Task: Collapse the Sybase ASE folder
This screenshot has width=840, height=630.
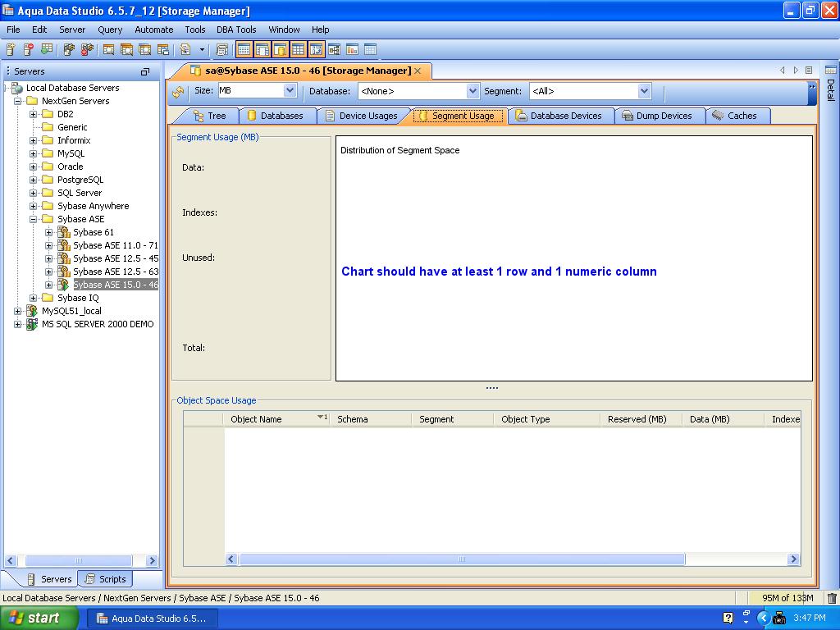Action: (x=33, y=219)
